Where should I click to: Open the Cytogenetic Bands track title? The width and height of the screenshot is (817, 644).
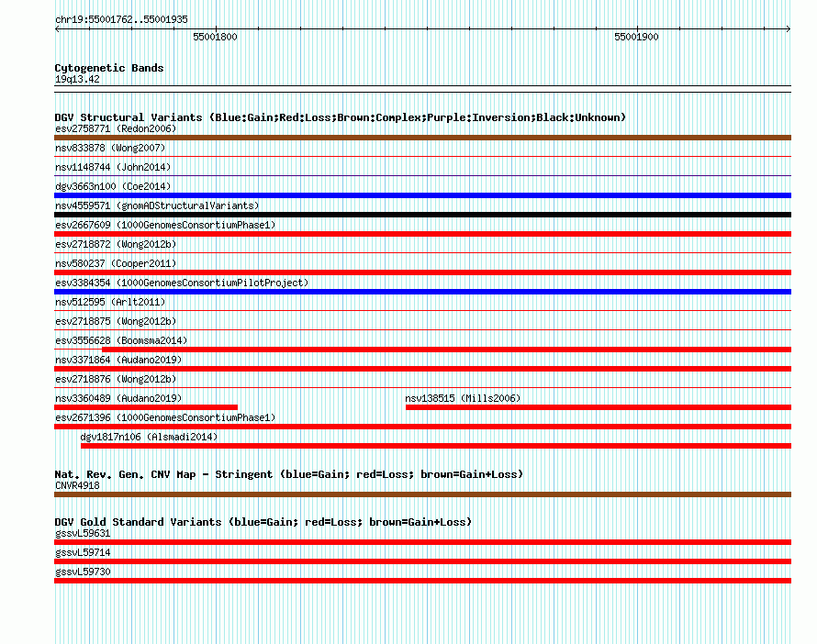109,68
